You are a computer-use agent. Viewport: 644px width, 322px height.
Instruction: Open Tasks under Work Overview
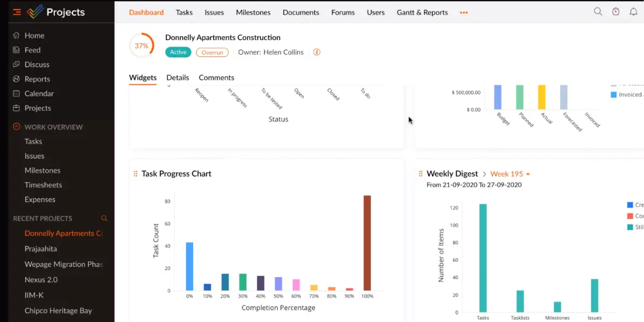click(x=33, y=142)
